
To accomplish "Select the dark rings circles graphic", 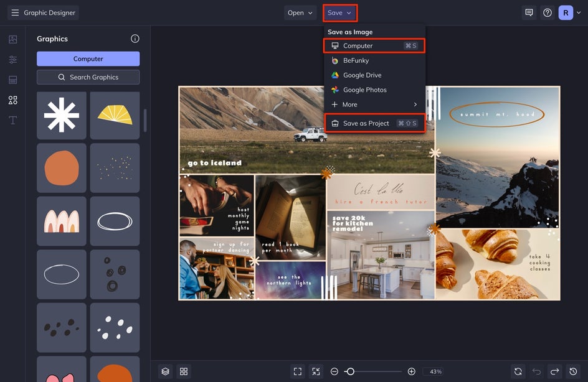I will pyautogui.click(x=115, y=274).
